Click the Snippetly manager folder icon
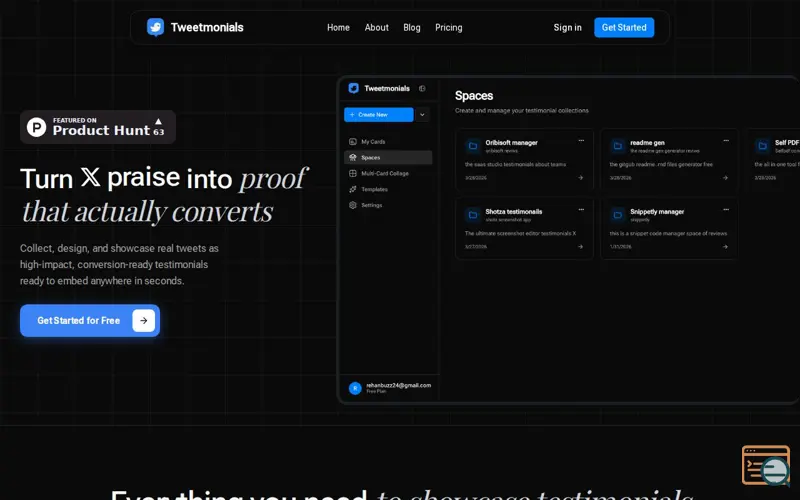Screen dimensions: 800x500 [618, 215]
